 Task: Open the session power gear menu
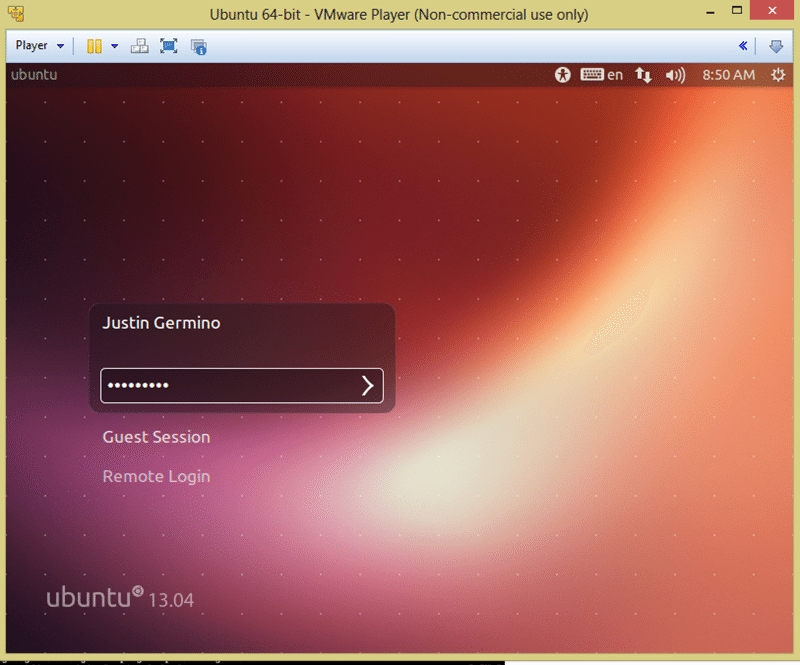tap(778, 75)
